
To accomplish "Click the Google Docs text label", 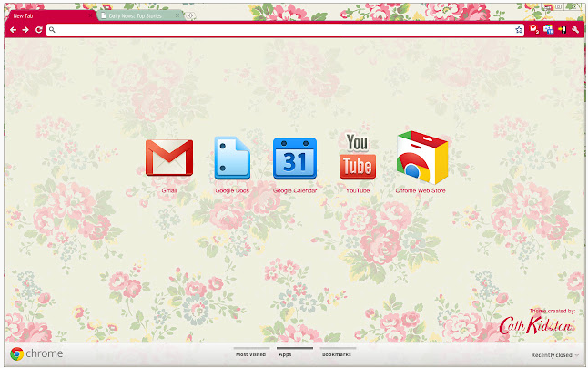I will coord(232,190).
